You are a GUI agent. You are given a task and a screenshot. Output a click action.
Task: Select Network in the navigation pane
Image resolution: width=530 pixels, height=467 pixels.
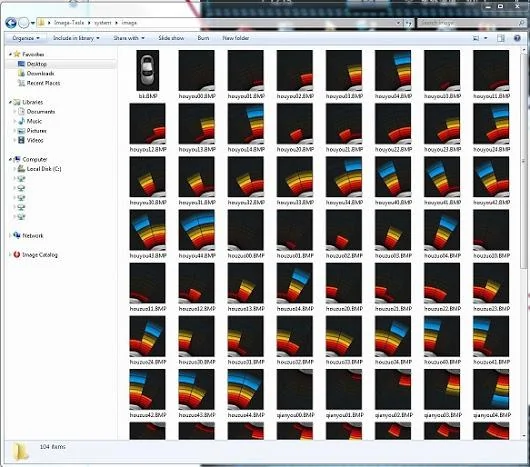[x=32, y=236]
